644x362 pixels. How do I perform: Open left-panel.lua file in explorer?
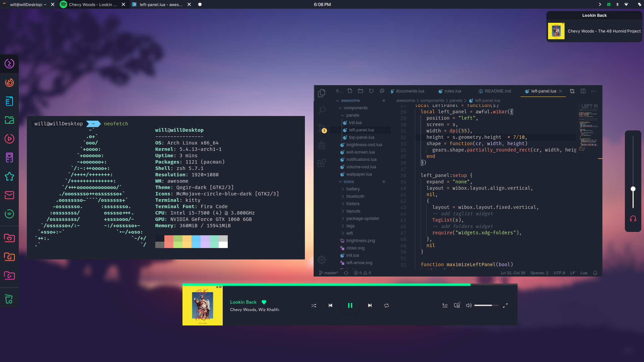(361, 129)
